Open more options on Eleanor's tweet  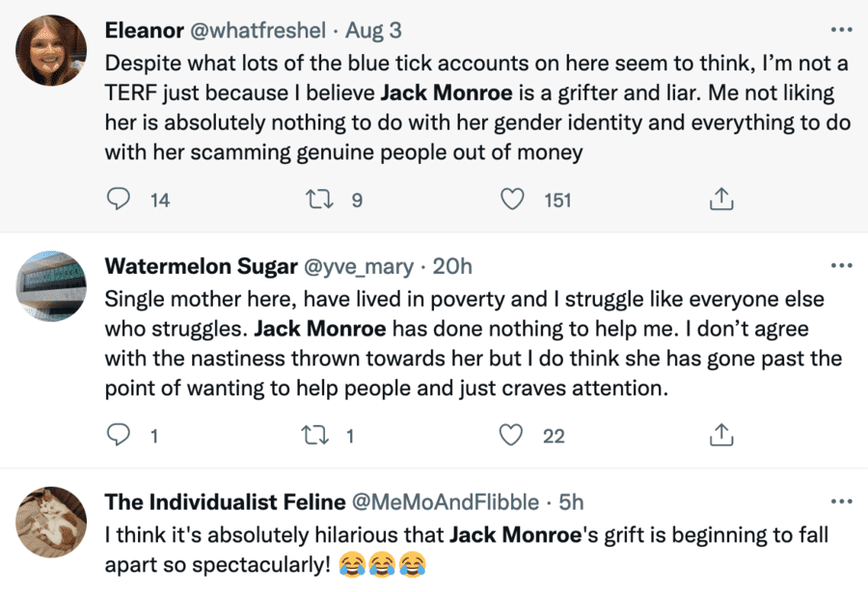pos(841,30)
